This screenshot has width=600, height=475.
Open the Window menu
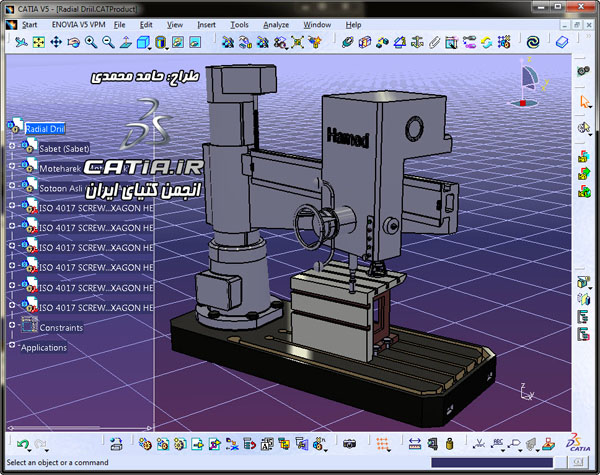pos(317,25)
